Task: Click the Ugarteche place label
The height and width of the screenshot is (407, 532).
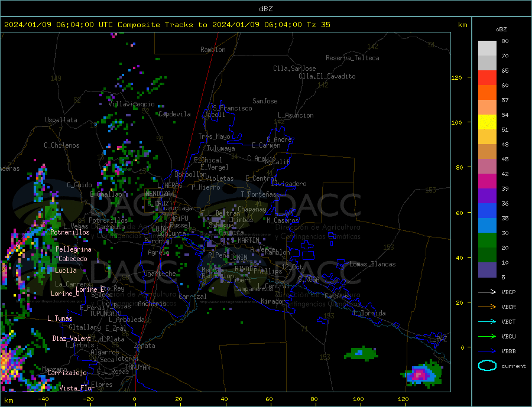Action: 160,273
